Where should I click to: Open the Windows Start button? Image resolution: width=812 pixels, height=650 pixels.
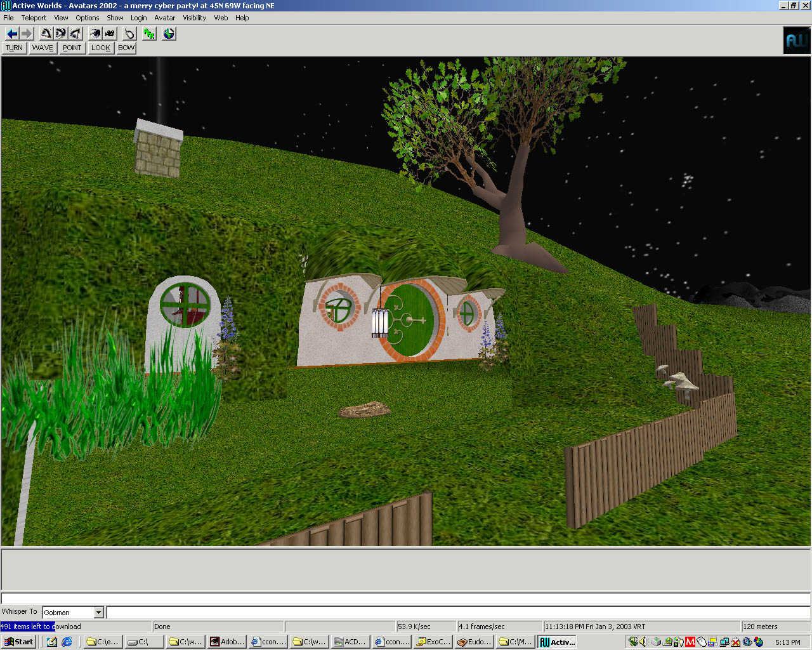(x=18, y=642)
